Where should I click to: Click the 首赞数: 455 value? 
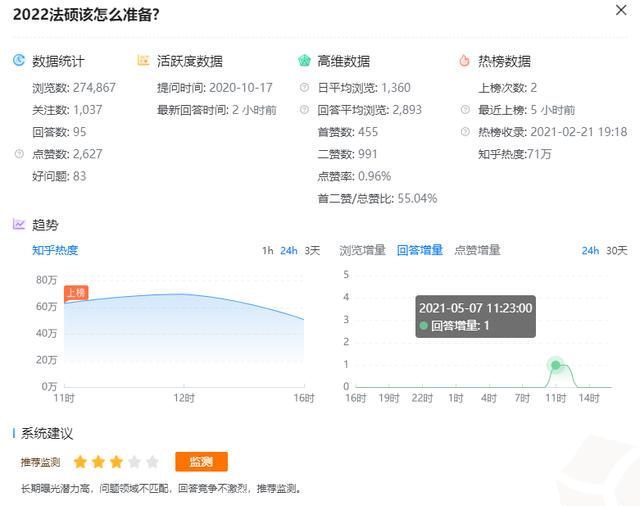(348, 132)
